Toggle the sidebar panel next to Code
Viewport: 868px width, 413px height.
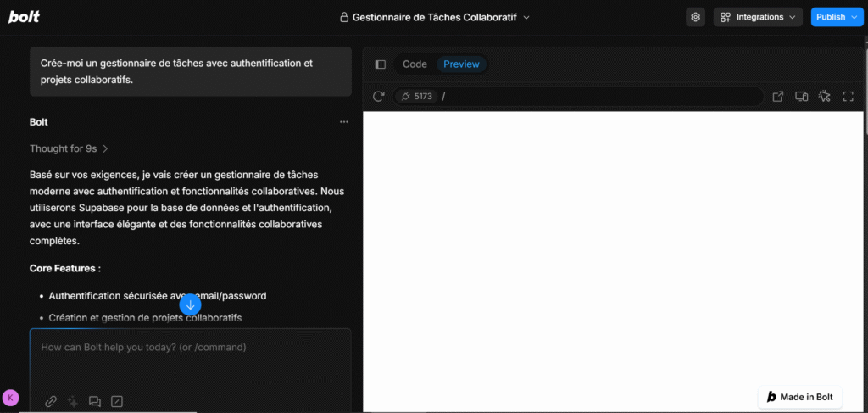pyautogui.click(x=381, y=64)
